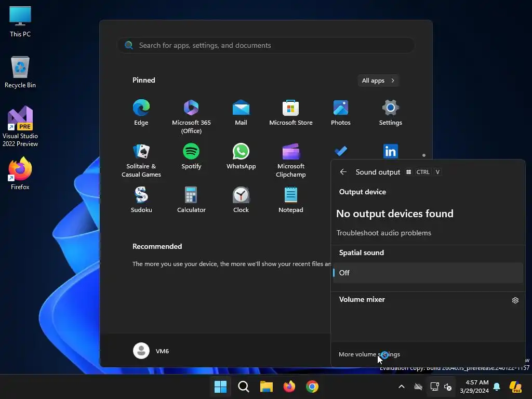Launch Microsoft 365 (Office)
The height and width of the screenshot is (399, 532).
click(191, 116)
